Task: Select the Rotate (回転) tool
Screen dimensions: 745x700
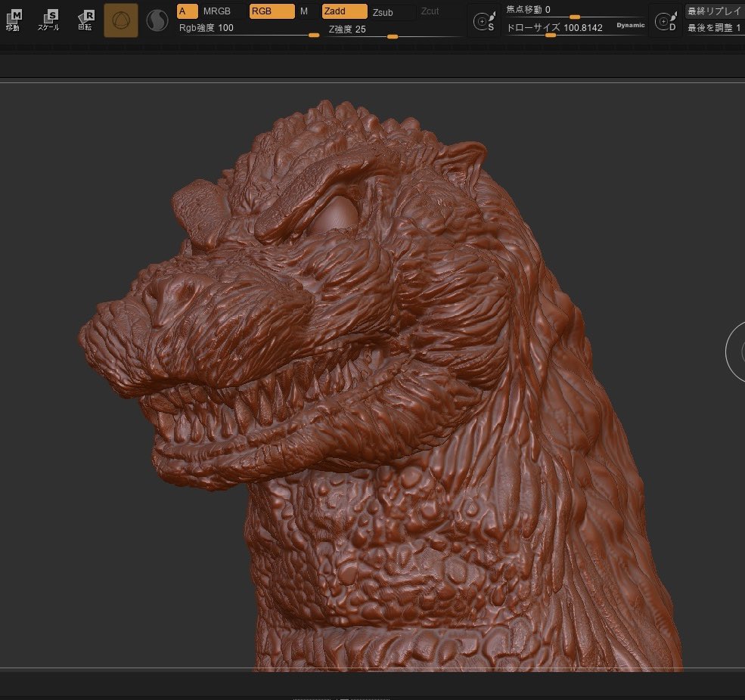Action: pos(85,20)
